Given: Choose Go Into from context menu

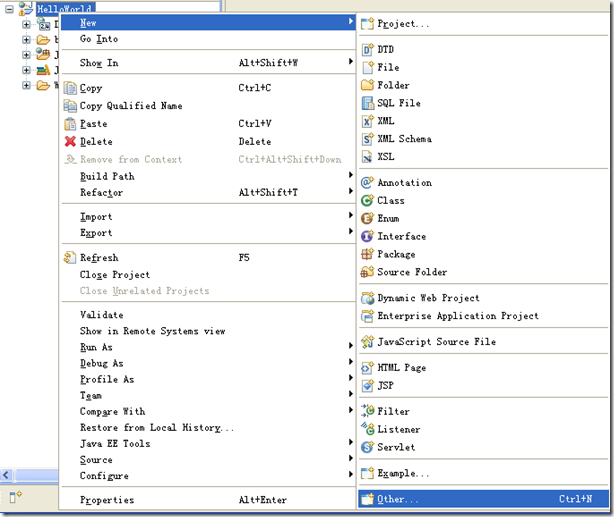Looking at the screenshot, I should [x=208, y=39].
